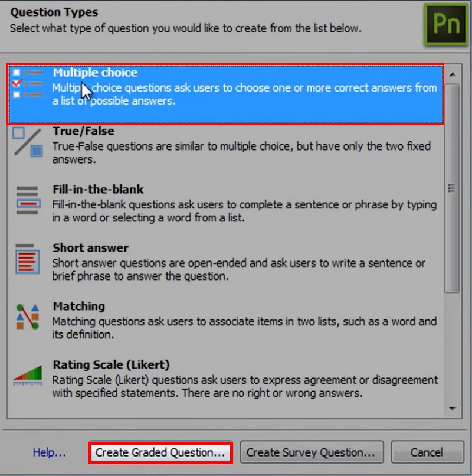Cancel the Question Types dialog
Screen dimensions: 472x476
(x=427, y=452)
